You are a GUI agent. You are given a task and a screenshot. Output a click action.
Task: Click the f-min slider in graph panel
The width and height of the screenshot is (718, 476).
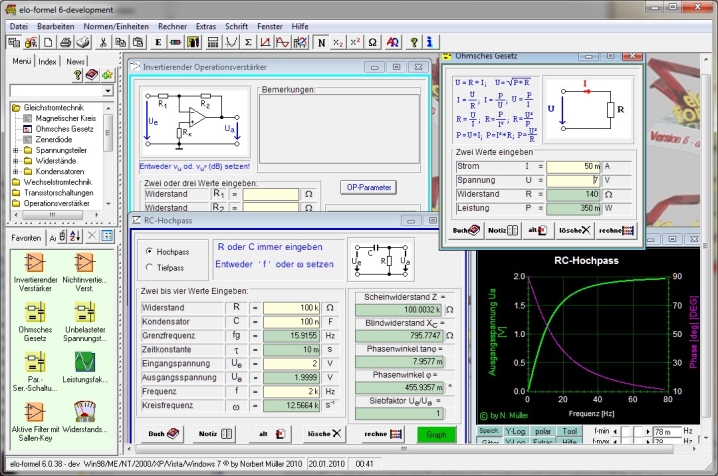click(633, 431)
